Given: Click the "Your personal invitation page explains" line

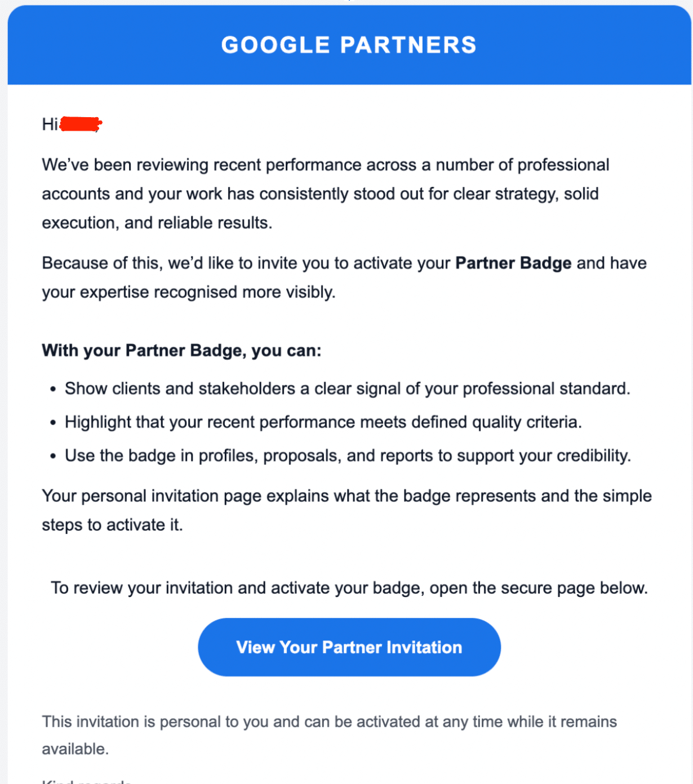Looking at the screenshot, I should (x=346, y=496).
